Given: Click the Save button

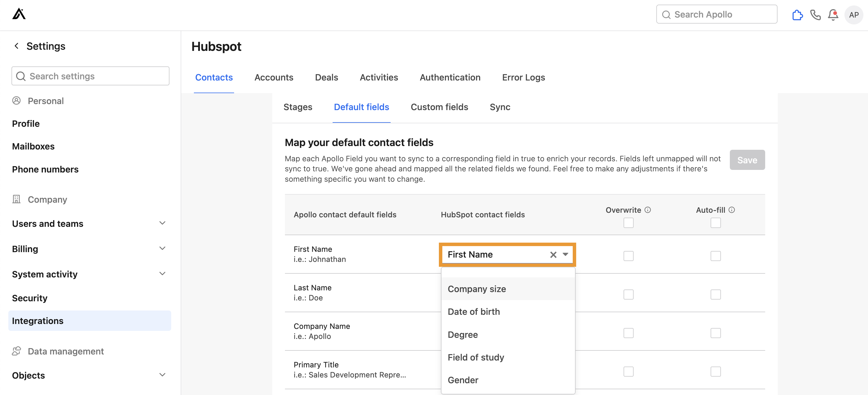Looking at the screenshot, I should [x=747, y=160].
